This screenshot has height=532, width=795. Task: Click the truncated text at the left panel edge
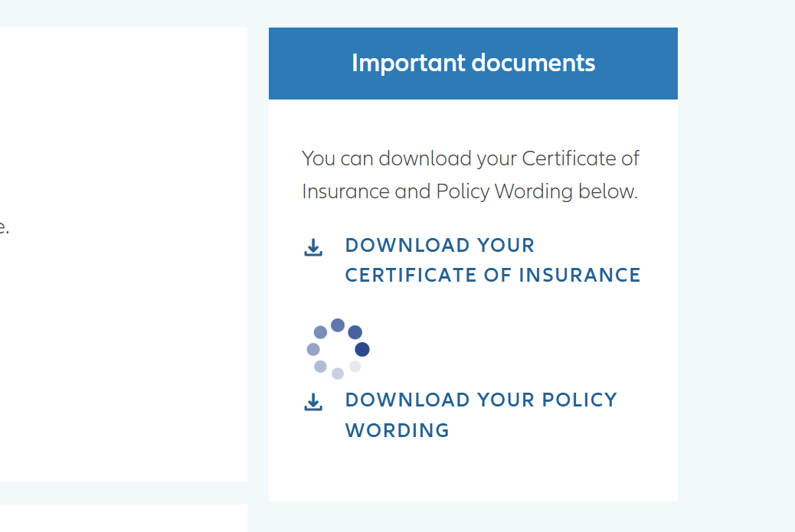(4, 227)
